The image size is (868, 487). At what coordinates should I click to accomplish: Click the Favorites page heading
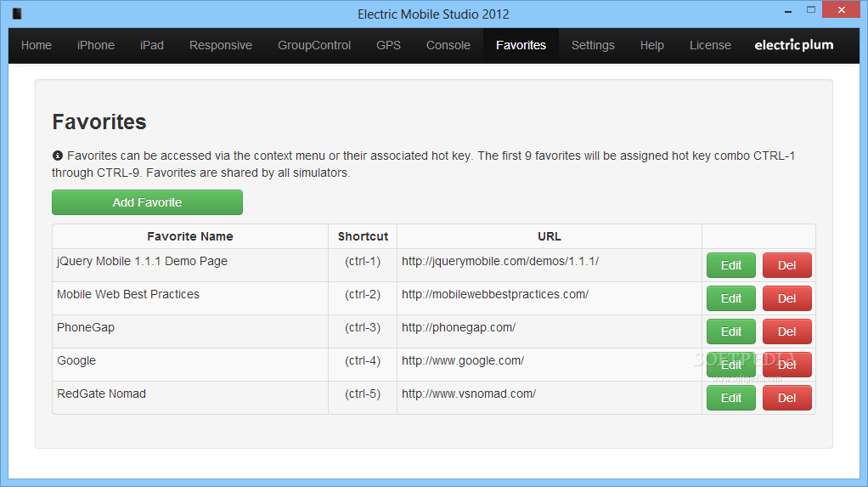coord(99,122)
